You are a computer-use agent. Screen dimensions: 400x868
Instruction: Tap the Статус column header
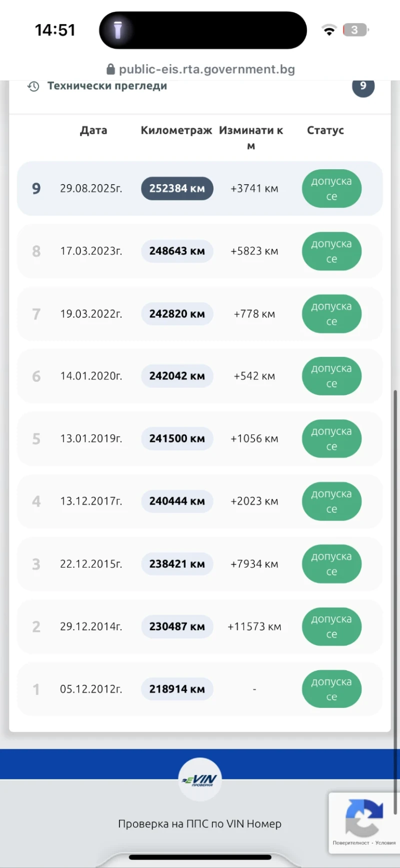(325, 131)
